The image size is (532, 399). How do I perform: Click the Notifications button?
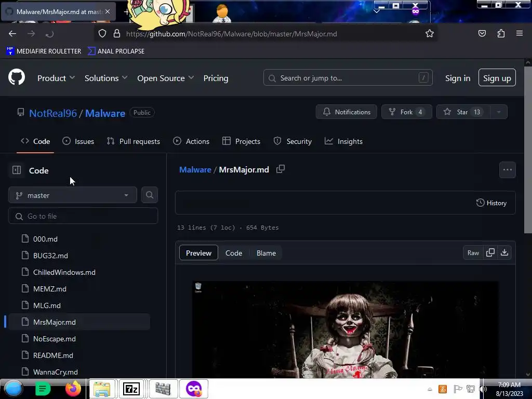(x=347, y=112)
